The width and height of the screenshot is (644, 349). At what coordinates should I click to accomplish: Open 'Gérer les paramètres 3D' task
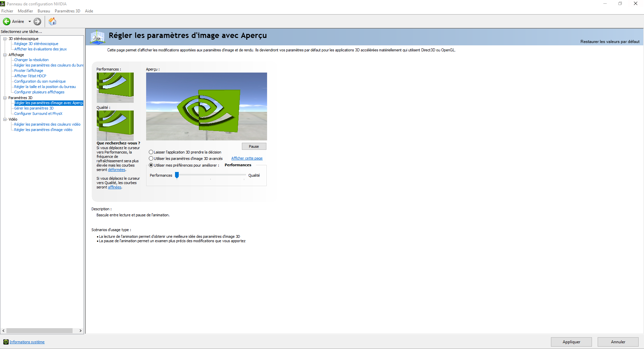pyautogui.click(x=34, y=108)
